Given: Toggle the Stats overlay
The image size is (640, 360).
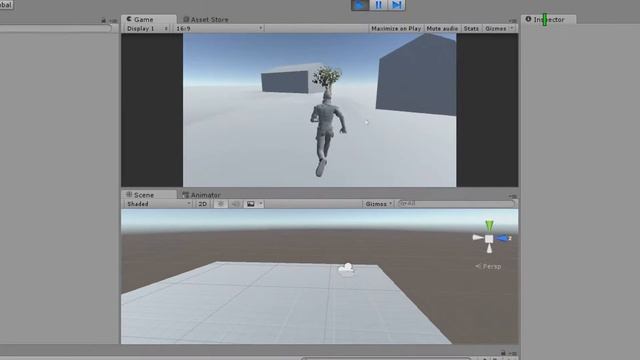Looking at the screenshot, I should pos(471,29).
